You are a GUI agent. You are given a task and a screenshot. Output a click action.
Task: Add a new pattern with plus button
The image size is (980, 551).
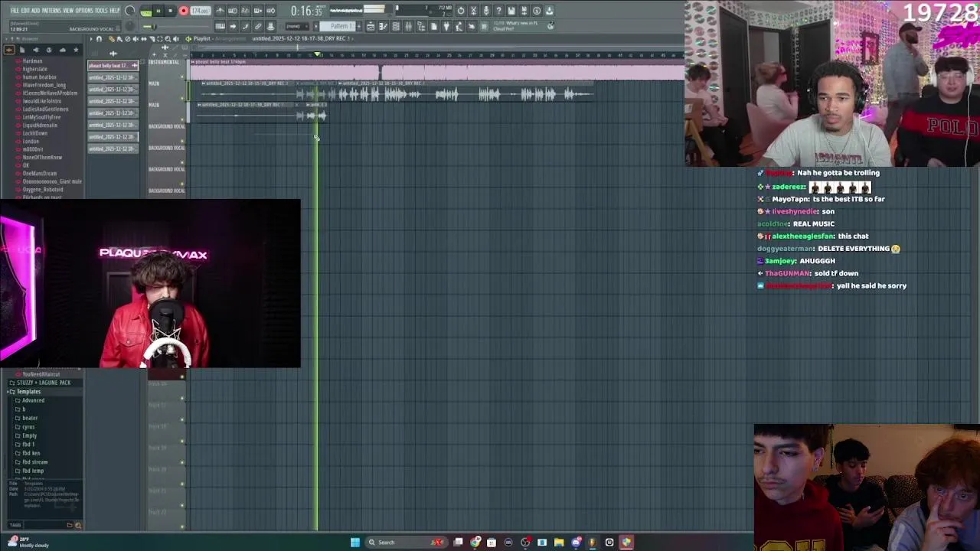(x=358, y=26)
